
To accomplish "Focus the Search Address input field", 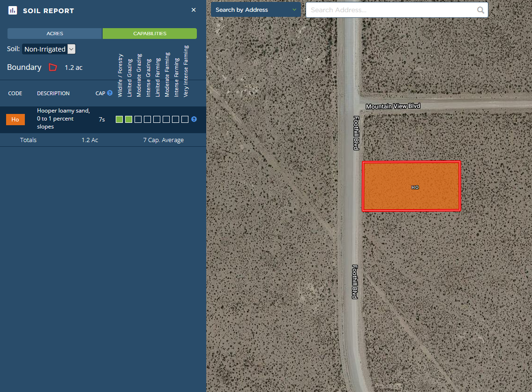I will [x=391, y=10].
